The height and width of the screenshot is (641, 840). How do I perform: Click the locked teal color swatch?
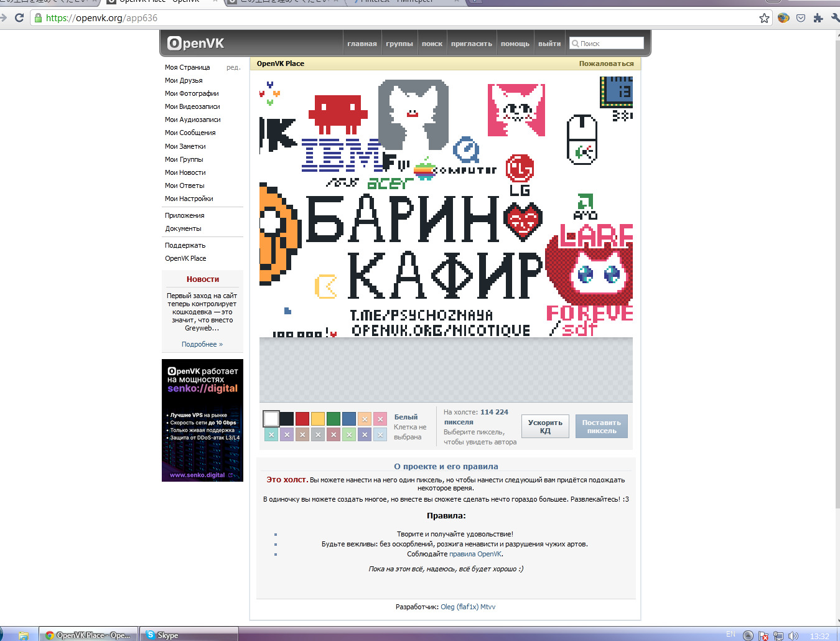click(271, 434)
